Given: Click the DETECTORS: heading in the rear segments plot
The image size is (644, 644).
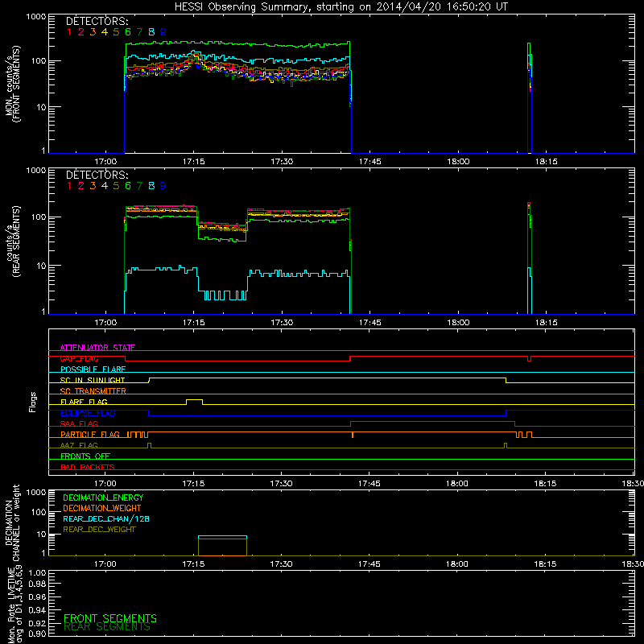Looking at the screenshot, I should pyautogui.click(x=97, y=175).
